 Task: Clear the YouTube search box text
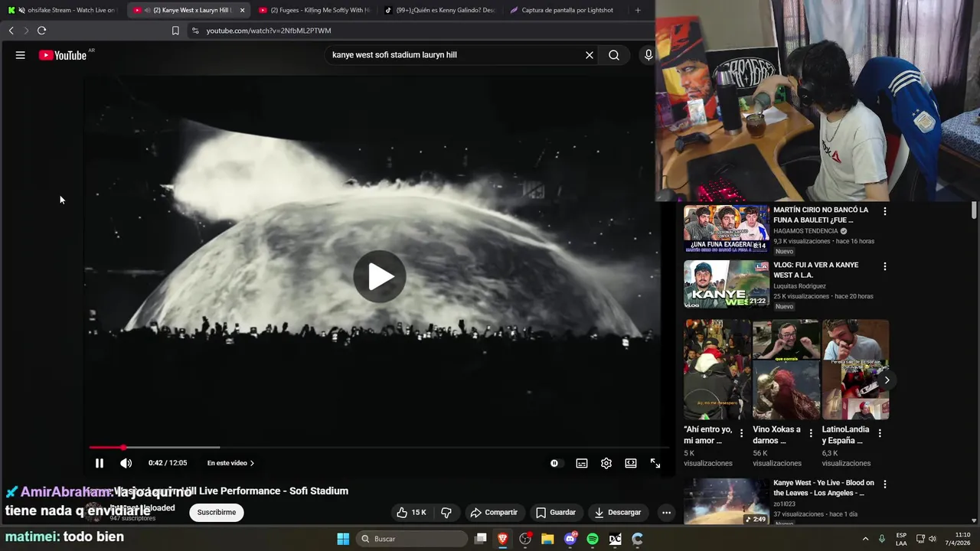[590, 55]
